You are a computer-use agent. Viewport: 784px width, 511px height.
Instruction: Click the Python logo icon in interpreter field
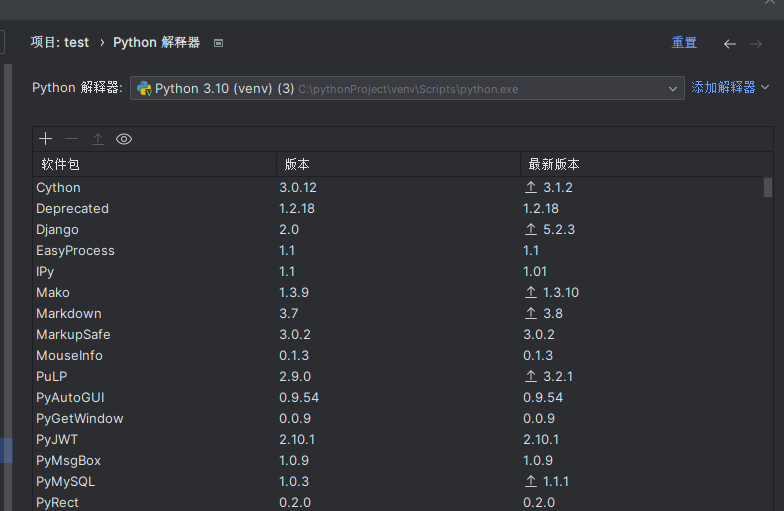coord(144,88)
